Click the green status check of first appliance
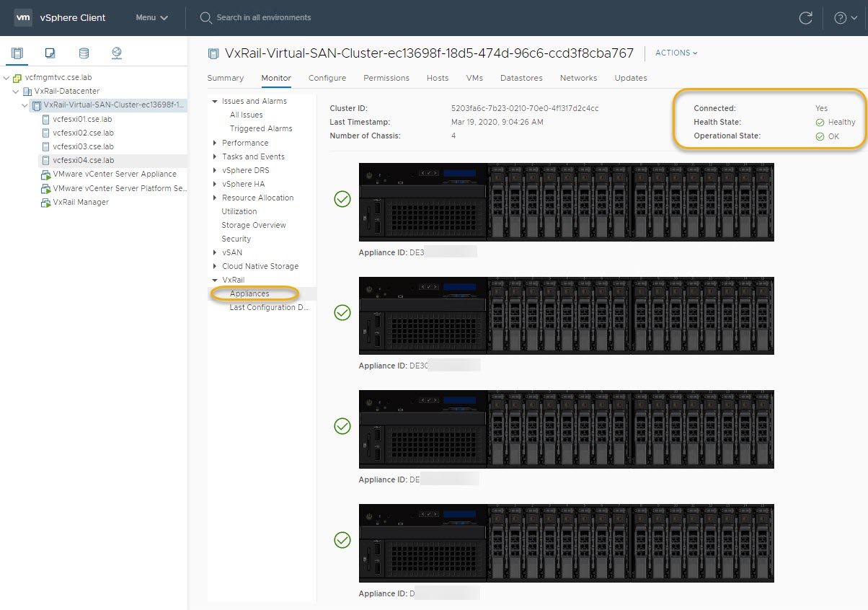The width and height of the screenshot is (868, 610). tap(342, 199)
